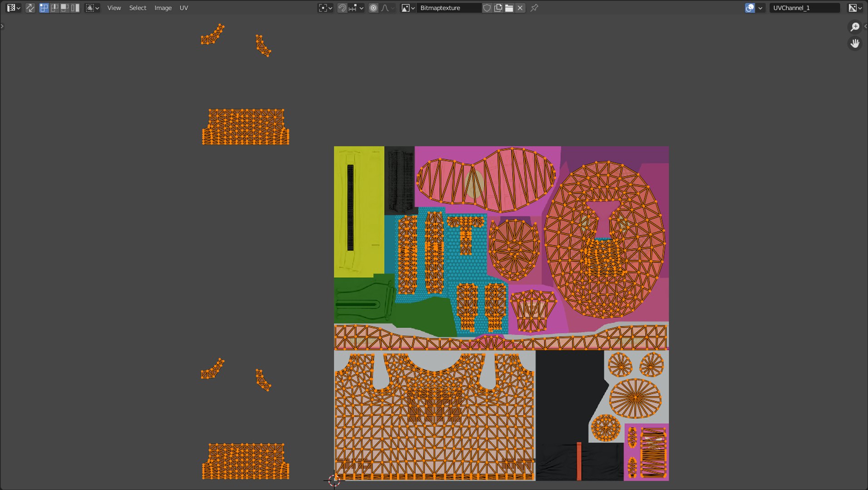Image resolution: width=868 pixels, height=490 pixels.
Task: Open sticky selection mode dropdown
Action: [92, 8]
